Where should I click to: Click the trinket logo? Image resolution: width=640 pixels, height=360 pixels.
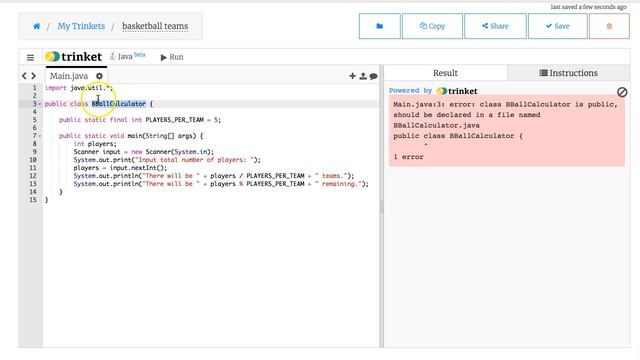coord(73,57)
